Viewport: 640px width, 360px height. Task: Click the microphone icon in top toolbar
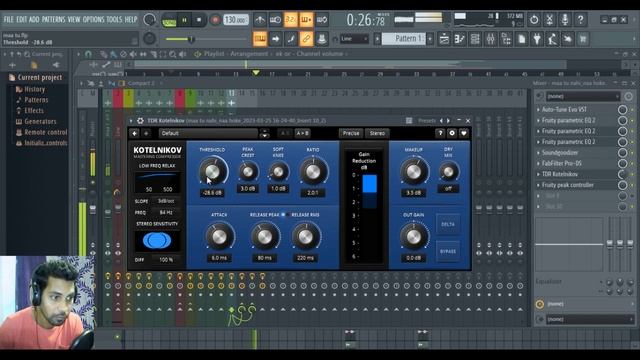pyautogui.click(x=565, y=20)
